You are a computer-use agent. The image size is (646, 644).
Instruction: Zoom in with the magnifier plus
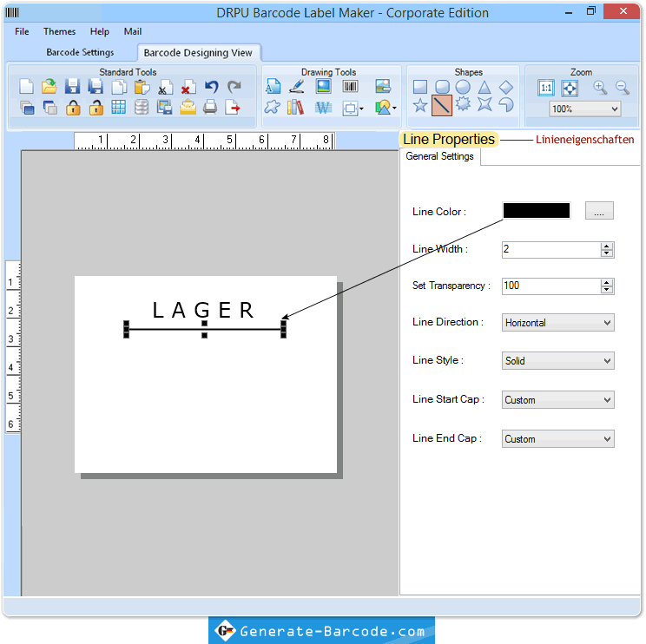600,88
